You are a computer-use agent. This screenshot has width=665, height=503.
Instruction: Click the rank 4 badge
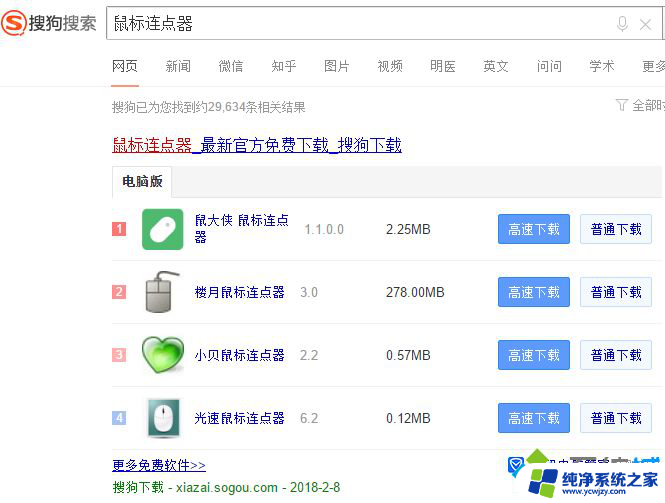[x=119, y=418]
